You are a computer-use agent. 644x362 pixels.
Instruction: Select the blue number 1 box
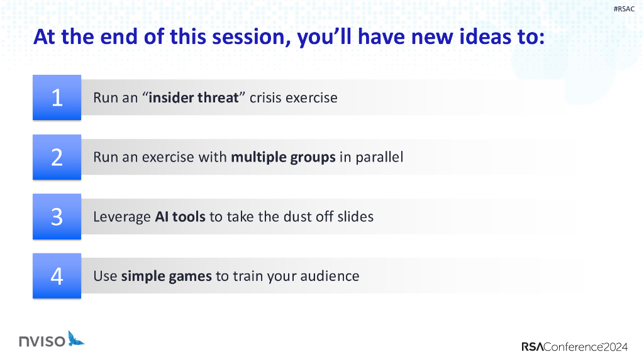click(57, 97)
